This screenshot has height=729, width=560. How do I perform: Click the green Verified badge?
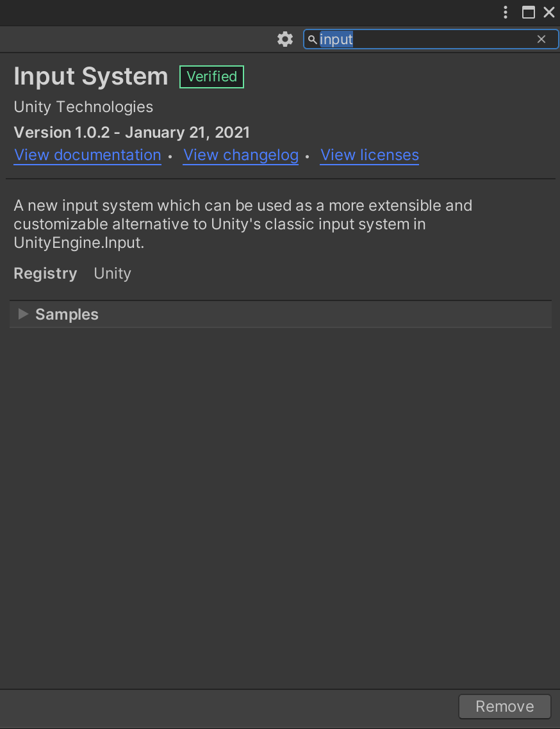click(211, 77)
